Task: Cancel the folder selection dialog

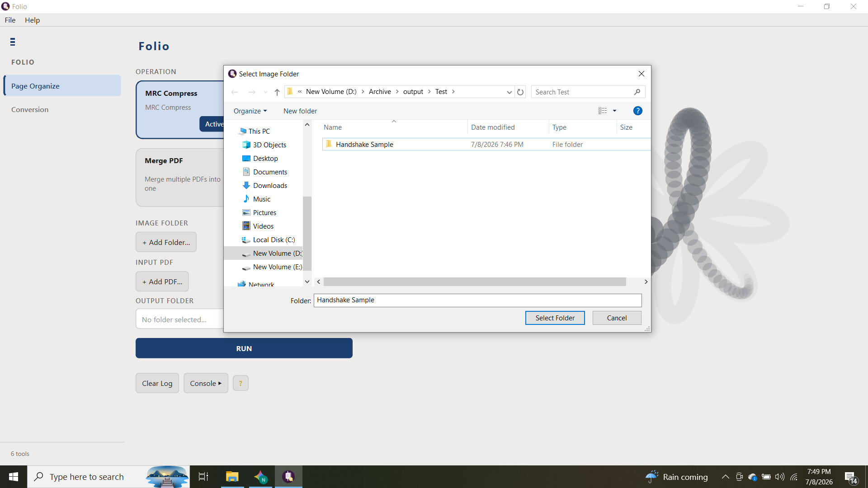Action: (617, 318)
